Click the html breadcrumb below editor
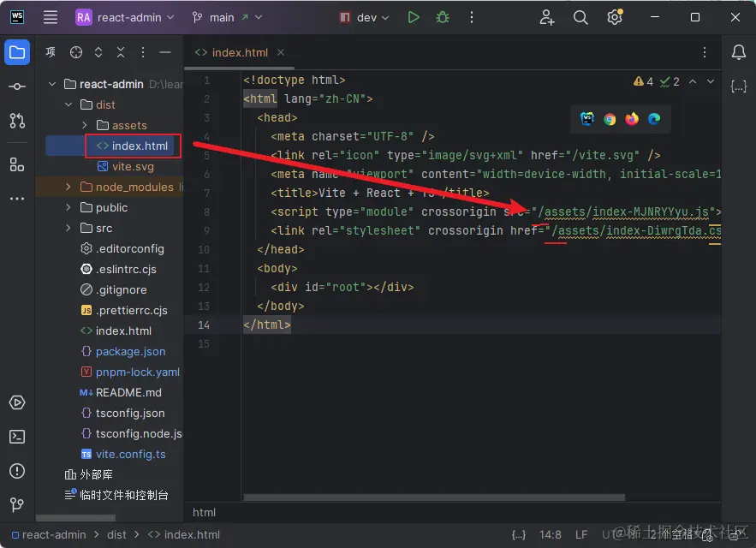The height and width of the screenshot is (548, 756). click(x=204, y=512)
